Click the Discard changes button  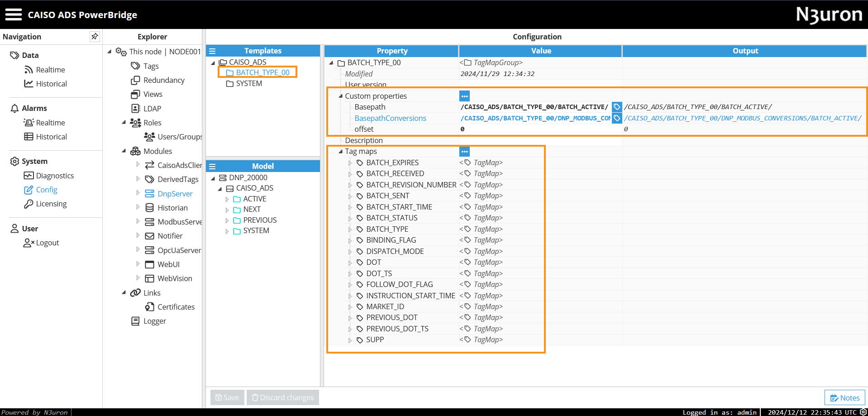tap(283, 397)
